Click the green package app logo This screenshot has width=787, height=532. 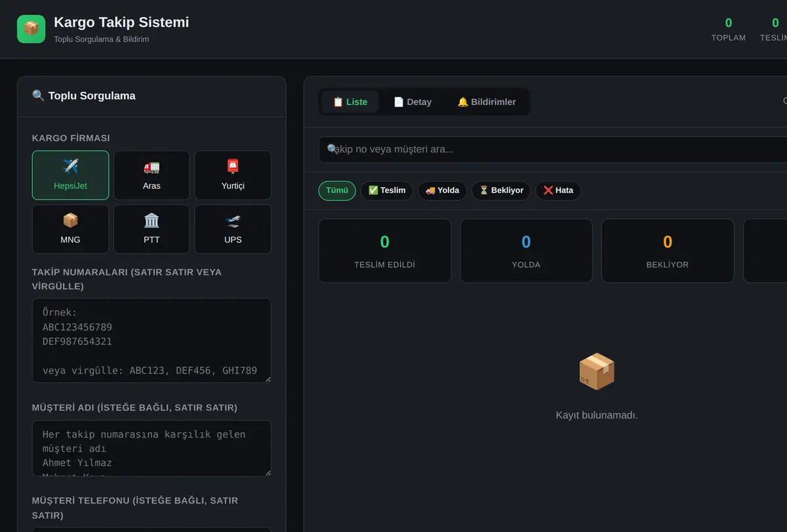point(31,29)
